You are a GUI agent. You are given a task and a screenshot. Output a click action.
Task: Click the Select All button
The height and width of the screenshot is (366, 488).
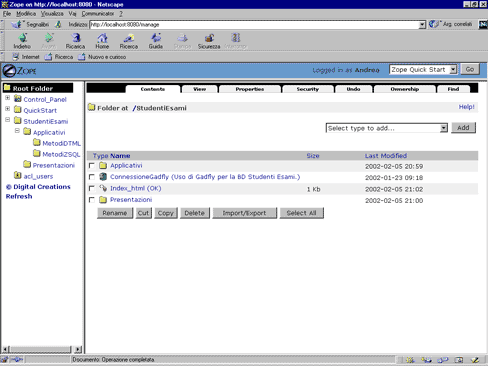[301, 213]
